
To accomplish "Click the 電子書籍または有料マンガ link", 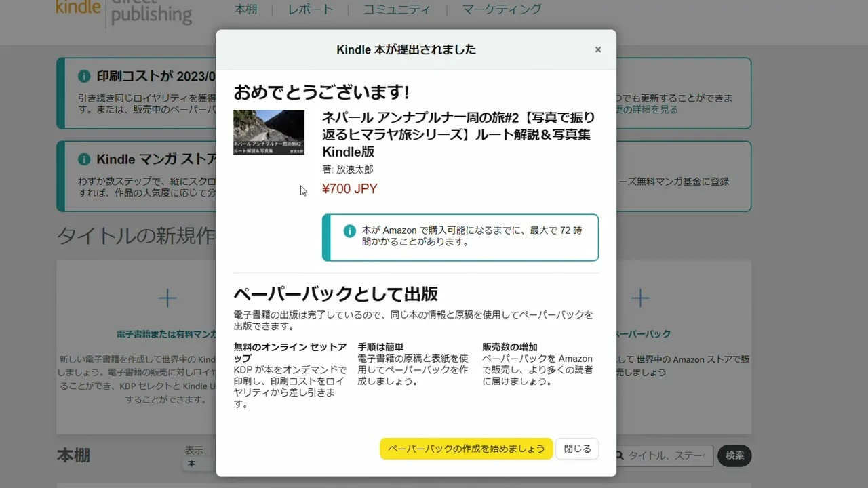I will pos(167,334).
